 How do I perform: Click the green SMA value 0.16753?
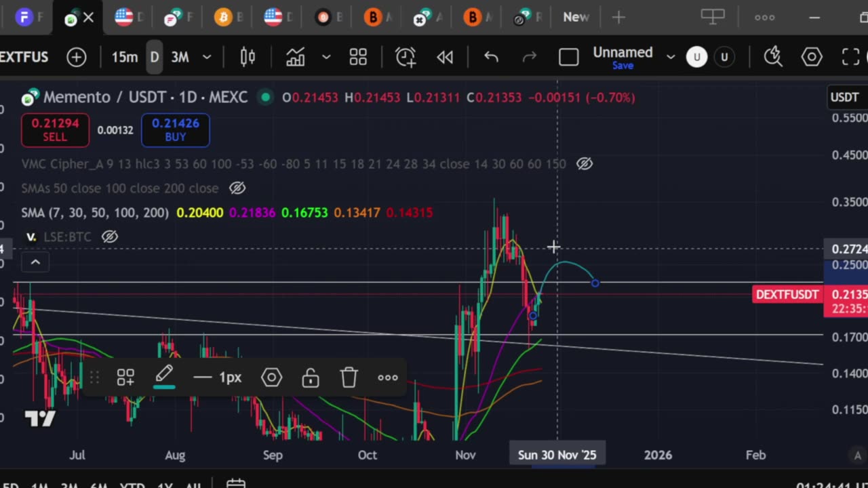(304, 213)
